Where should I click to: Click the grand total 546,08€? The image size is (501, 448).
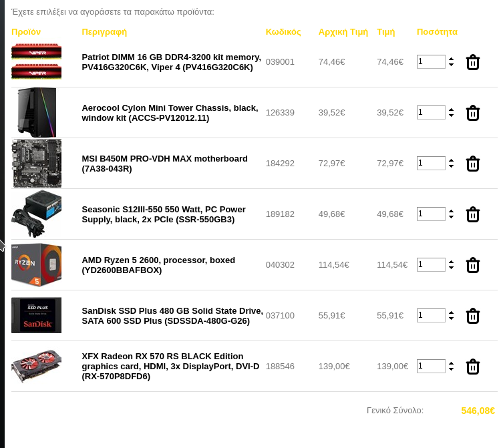(478, 411)
